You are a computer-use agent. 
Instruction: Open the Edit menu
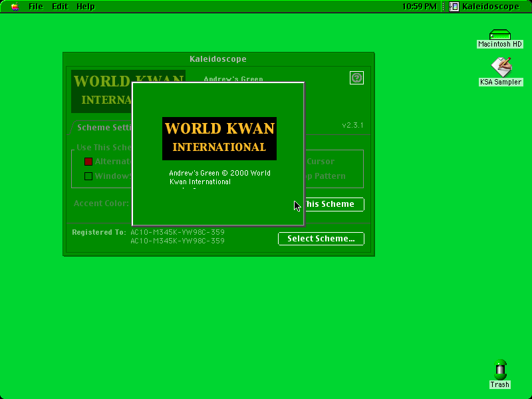(60, 7)
